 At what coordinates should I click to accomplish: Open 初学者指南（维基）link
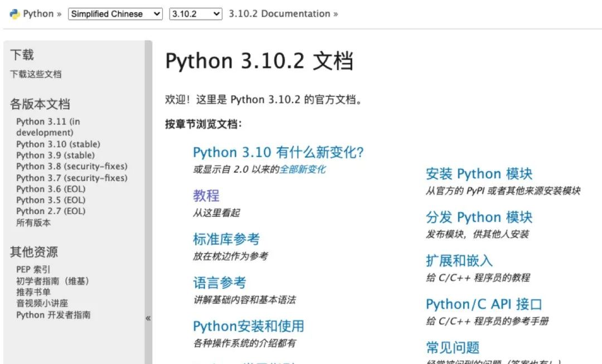[x=52, y=281]
